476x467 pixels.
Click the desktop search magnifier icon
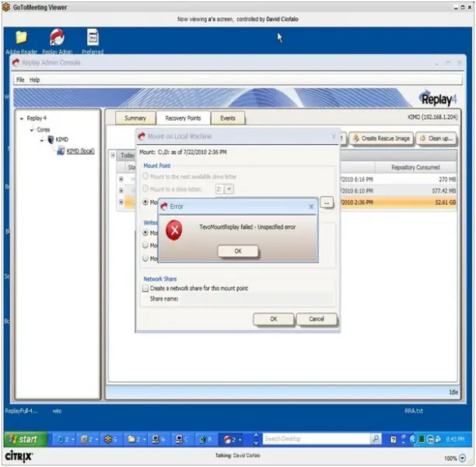[x=376, y=439]
